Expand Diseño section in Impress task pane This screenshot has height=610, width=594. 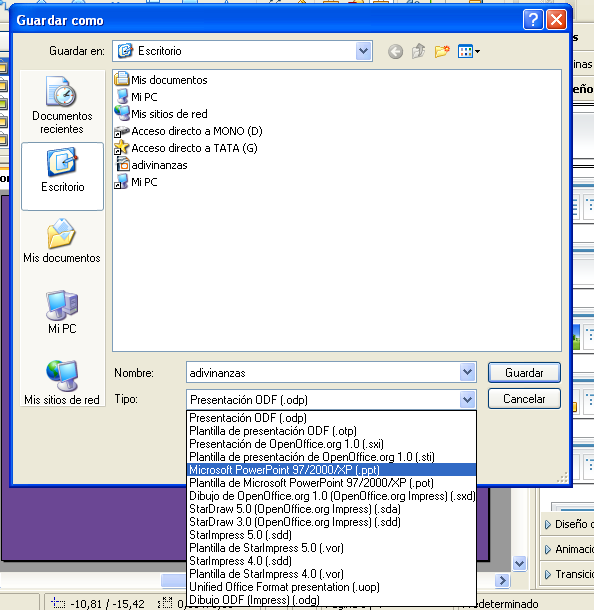pyautogui.click(x=568, y=524)
